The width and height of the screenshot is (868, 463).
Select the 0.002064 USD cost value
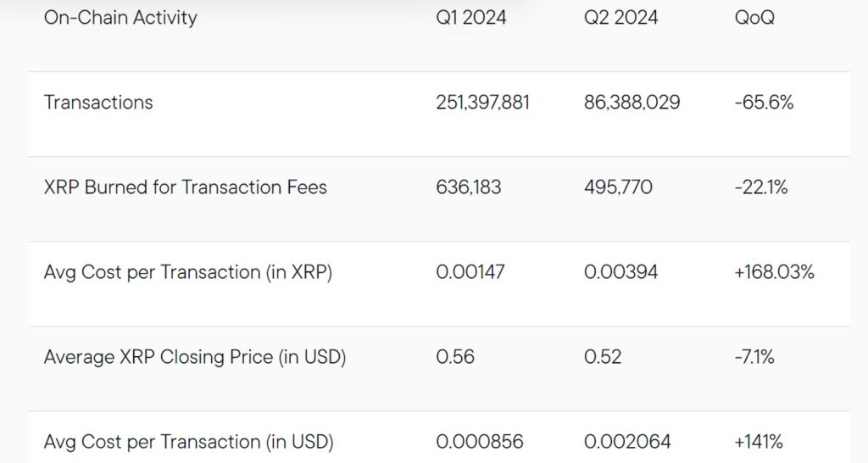[x=627, y=442]
